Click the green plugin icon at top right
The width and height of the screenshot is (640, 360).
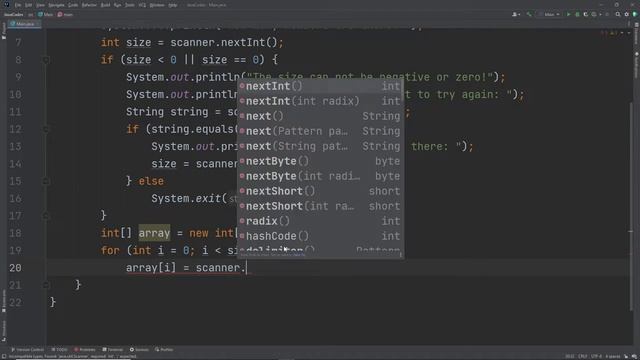(635, 14)
